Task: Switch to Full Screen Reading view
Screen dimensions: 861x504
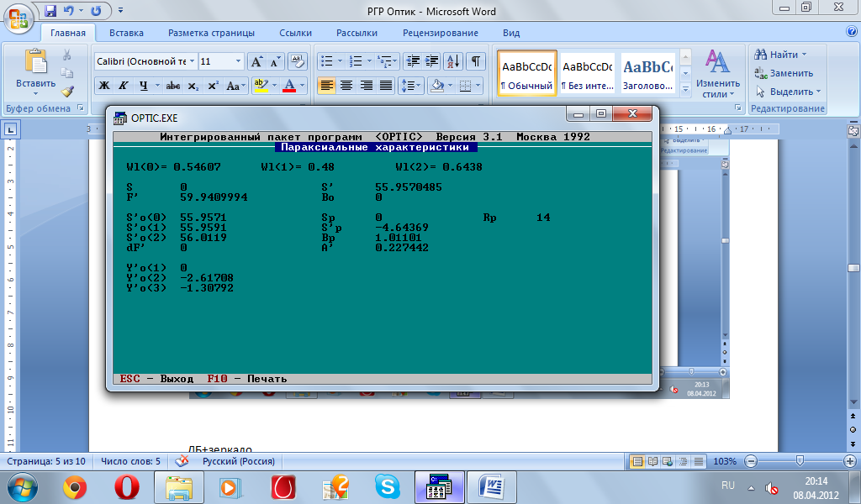Action: coord(652,461)
